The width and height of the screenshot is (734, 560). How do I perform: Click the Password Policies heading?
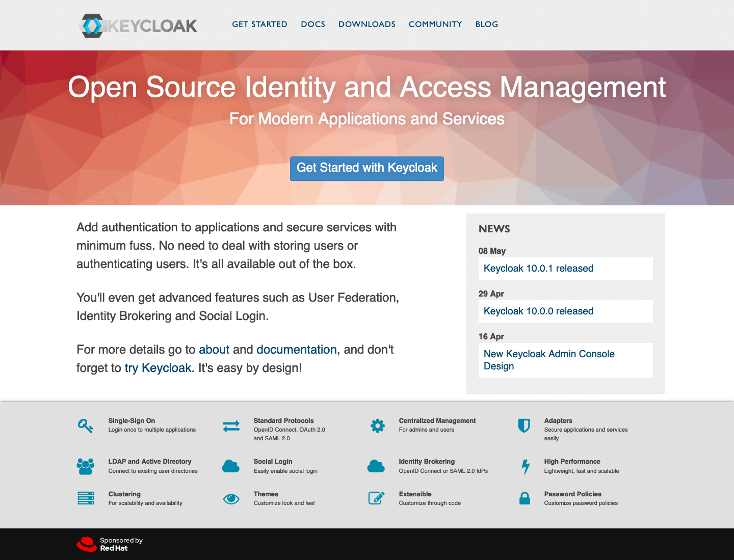pos(572,494)
